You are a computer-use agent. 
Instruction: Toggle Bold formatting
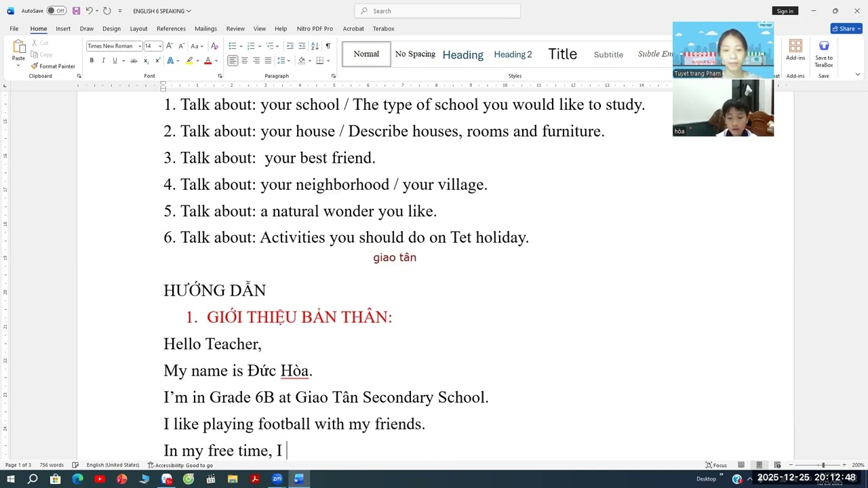(x=92, y=61)
